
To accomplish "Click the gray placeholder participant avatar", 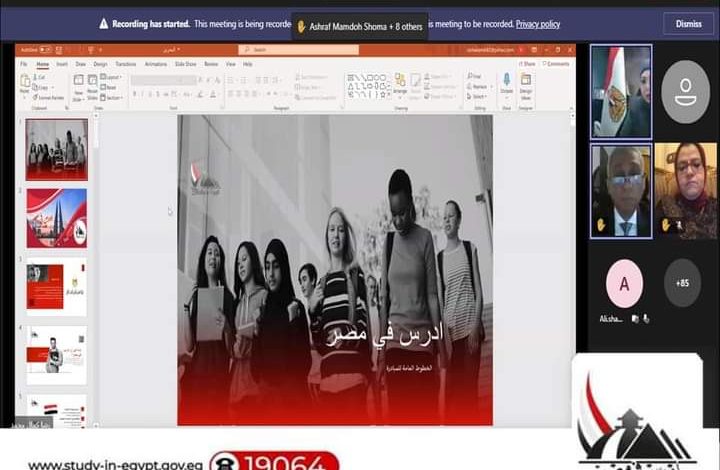I will tap(685, 92).
